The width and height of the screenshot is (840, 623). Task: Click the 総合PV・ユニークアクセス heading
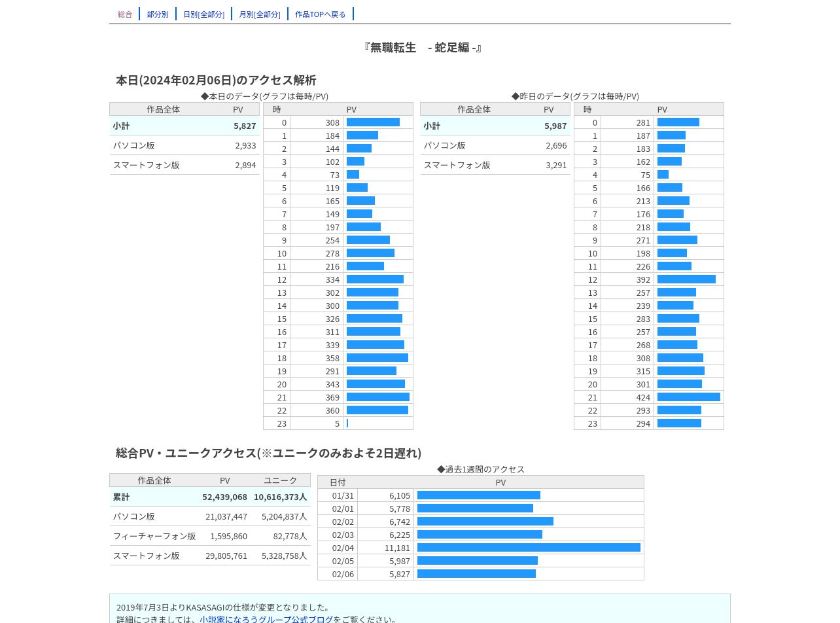(x=268, y=453)
